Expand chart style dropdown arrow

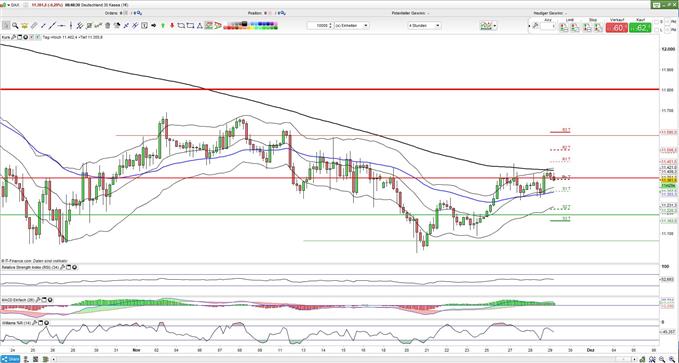[x=495, y=26]
